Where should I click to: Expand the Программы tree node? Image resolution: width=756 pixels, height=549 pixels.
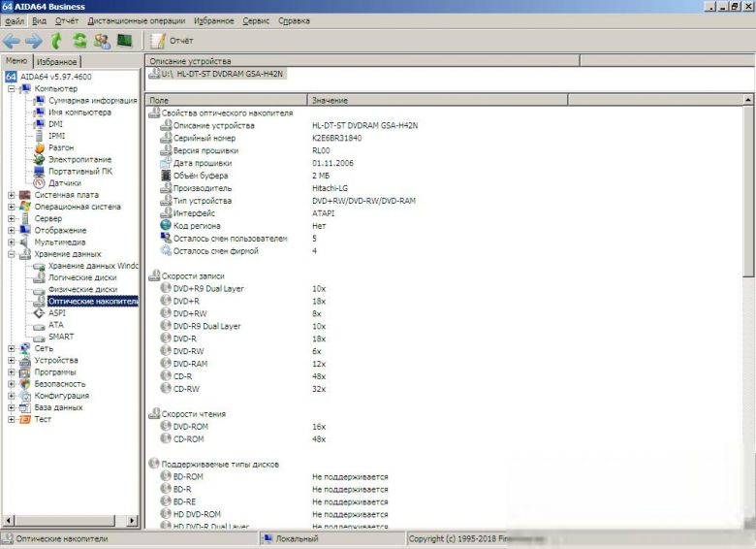pyautogui.click(x=11, y=371)
